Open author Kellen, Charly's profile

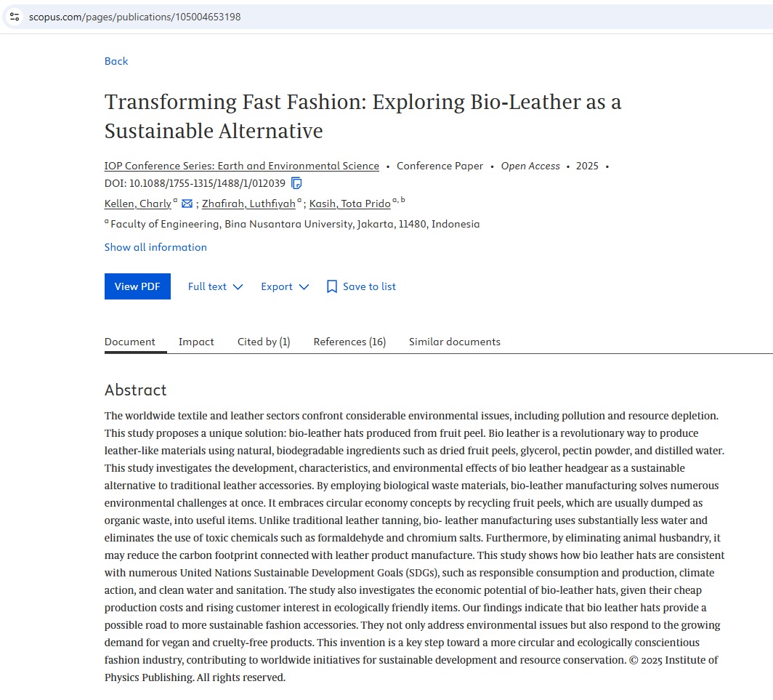[138, 204]
